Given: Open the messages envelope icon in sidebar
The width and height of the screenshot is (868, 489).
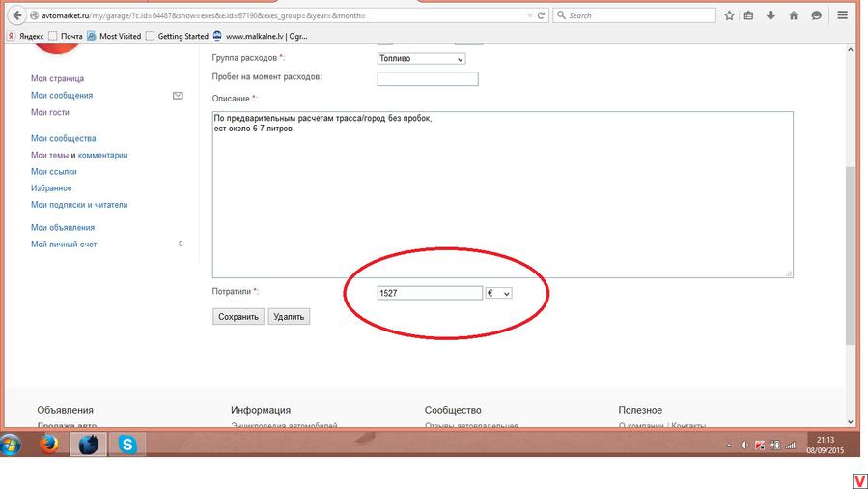Looking at the screenshot, I should pos(178,96).
